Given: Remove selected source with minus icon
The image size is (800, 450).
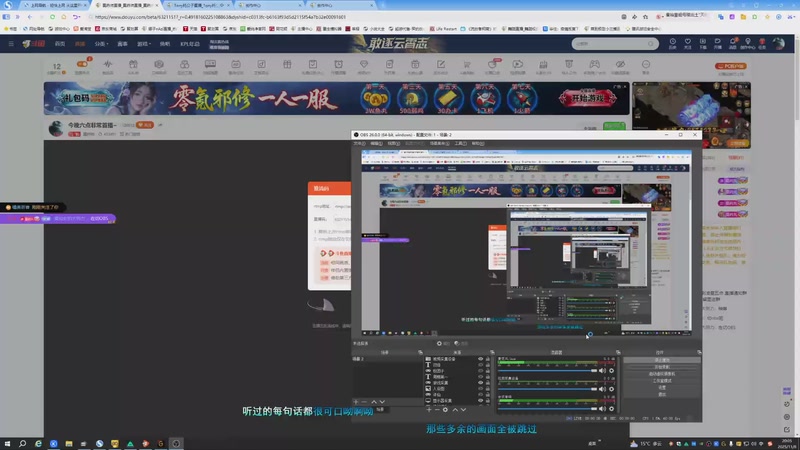Looking at the screenshot, I should pyautogui.click(x=437, y=410).
